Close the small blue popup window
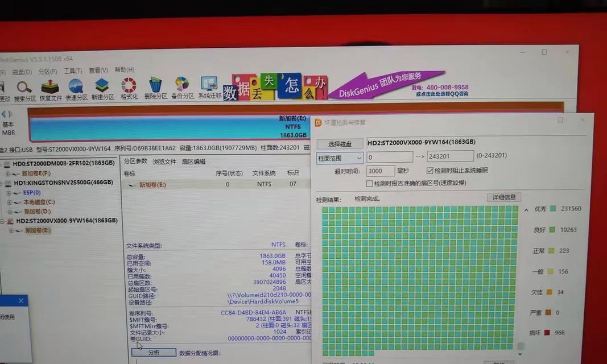The height and width of the screenshot is (364, 607). pos(21,300)
